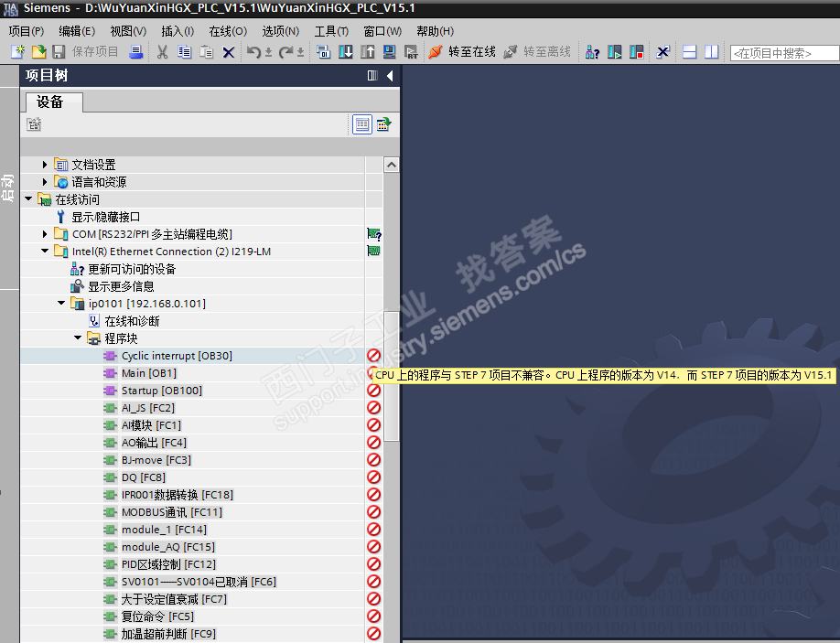Create a new project with the toolbar icon
Image resolution: width=840 pixels, height=643 pixels.
tap(17, 52)
